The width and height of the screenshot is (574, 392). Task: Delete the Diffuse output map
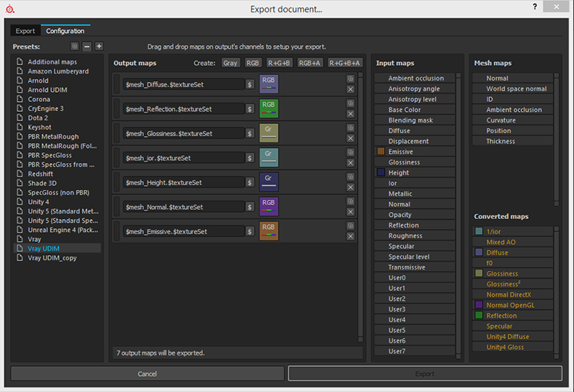coord(351,90)
